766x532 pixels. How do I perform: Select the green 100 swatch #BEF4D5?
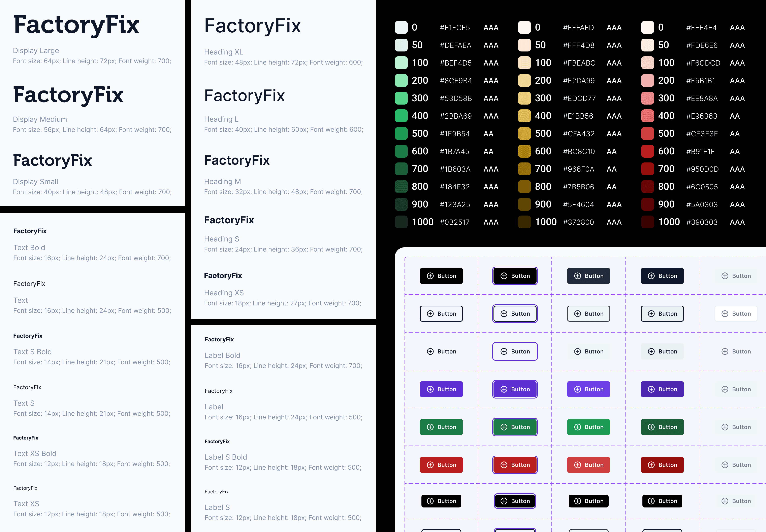point(401,63)
